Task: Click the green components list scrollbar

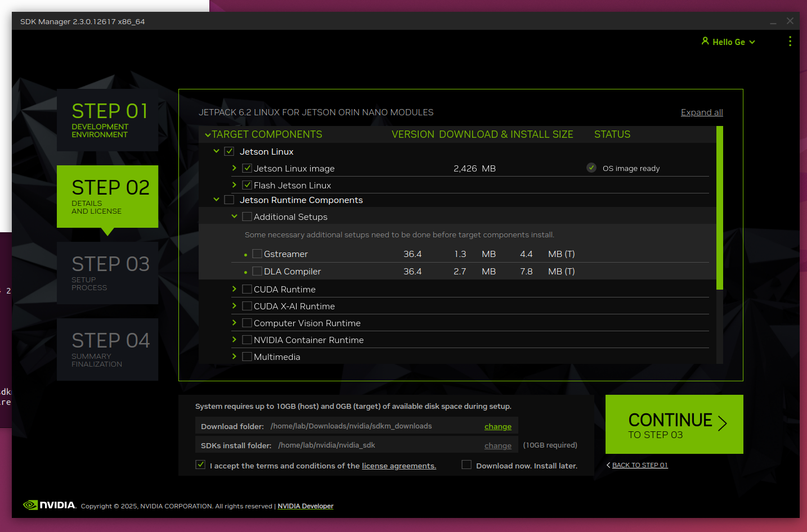Action: (x=719, y=208)
